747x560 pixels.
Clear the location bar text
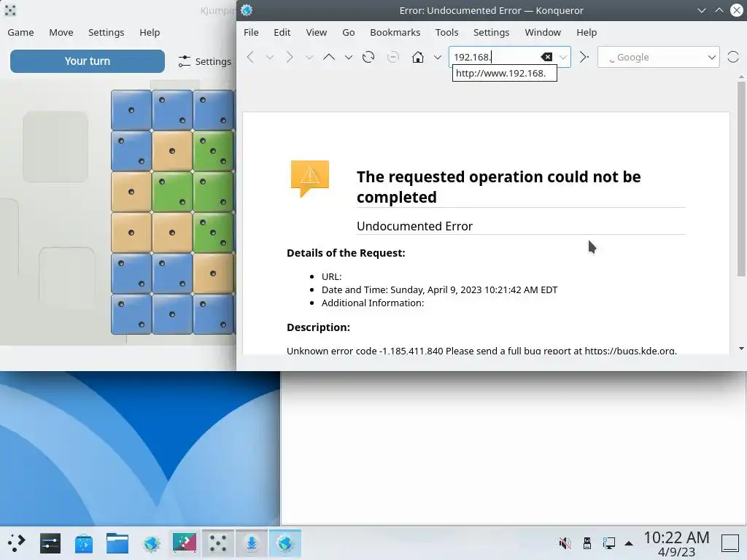(x=546, y=57)
